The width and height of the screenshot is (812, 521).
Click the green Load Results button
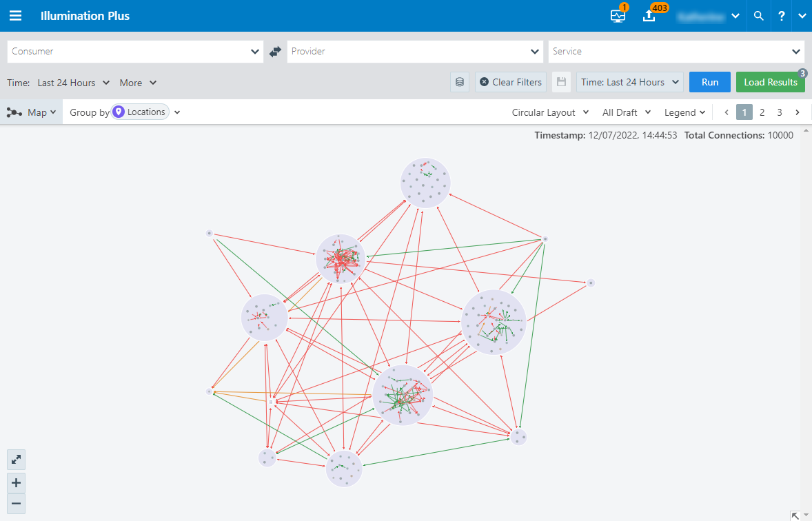coord(770,82)
